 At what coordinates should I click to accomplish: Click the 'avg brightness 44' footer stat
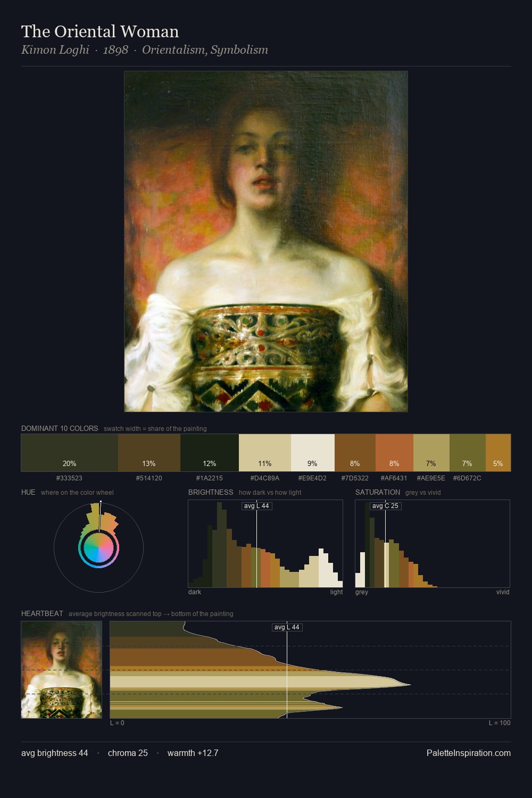(55, 753)
